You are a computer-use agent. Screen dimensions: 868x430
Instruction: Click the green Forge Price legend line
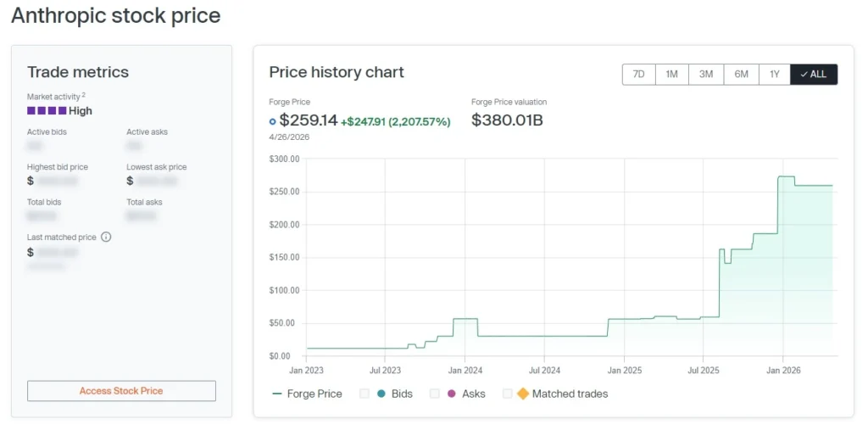click(277, 394)
